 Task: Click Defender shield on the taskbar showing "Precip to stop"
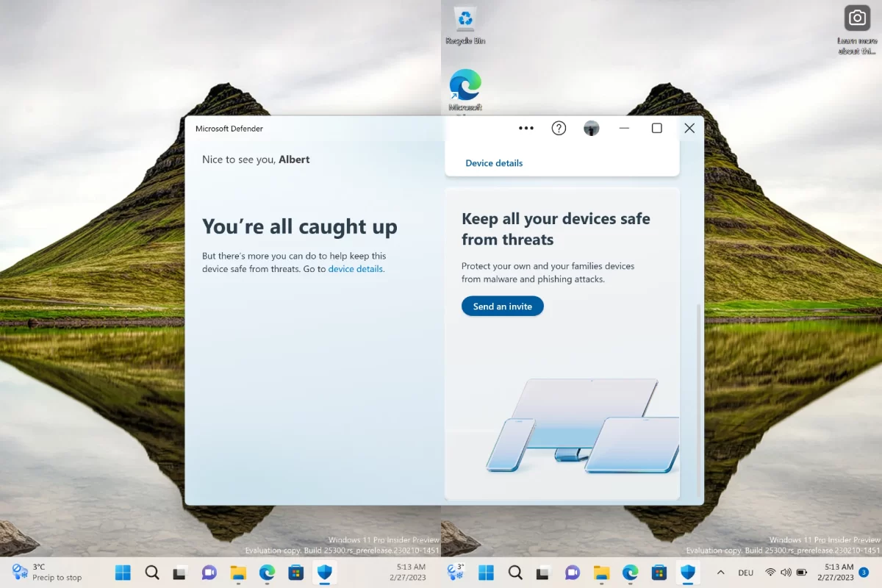point(324,573)
